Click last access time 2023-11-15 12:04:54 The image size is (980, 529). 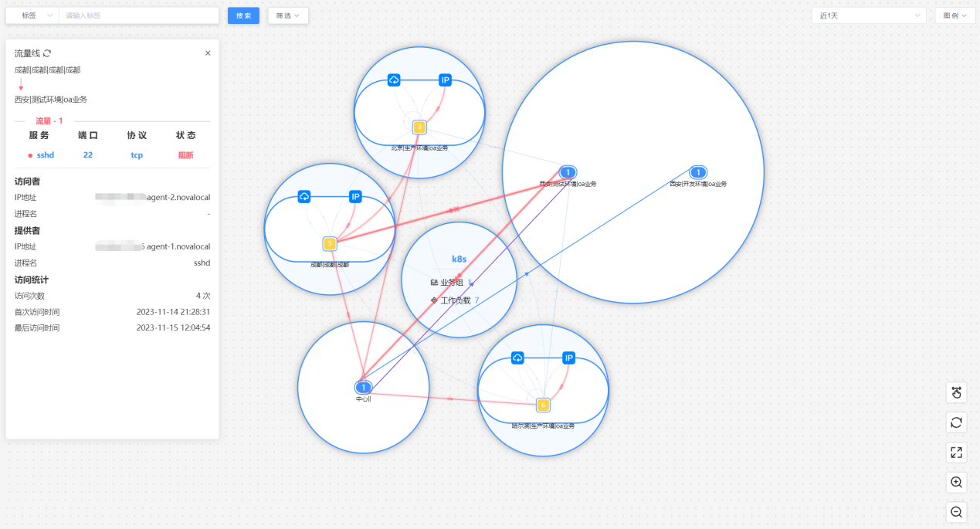pyautogui.click(x=173, y=328)
